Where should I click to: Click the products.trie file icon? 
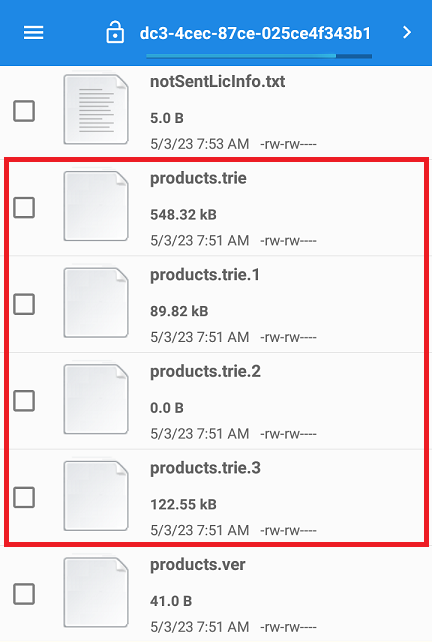pyautogui.click(x=96, y=206)
